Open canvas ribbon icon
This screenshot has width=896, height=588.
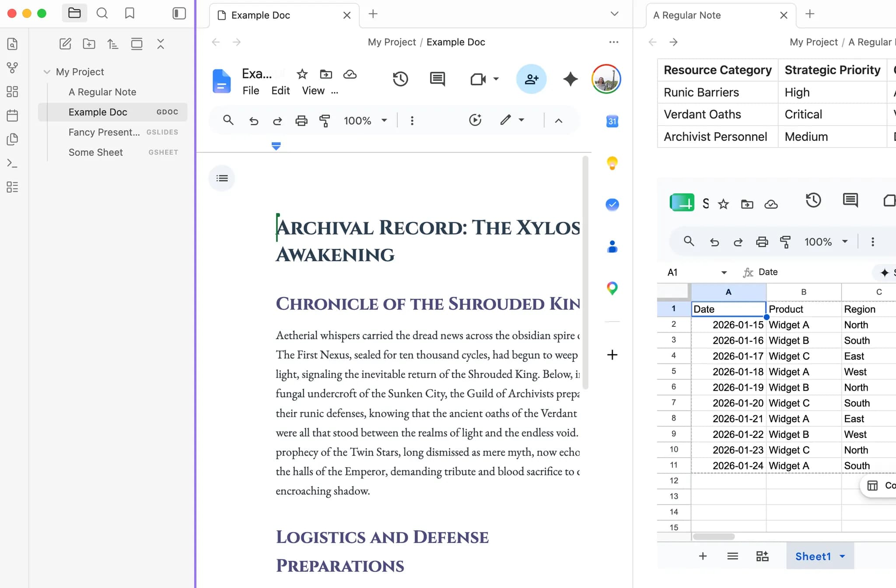(13, 91)
